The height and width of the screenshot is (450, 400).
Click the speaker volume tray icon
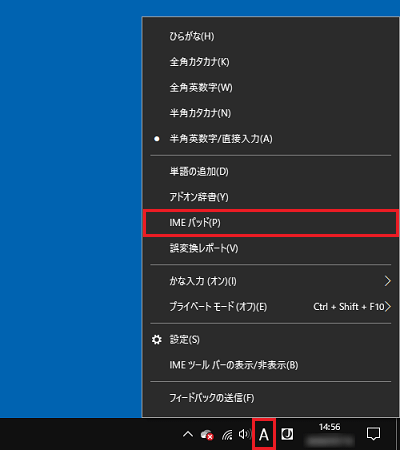245,434
